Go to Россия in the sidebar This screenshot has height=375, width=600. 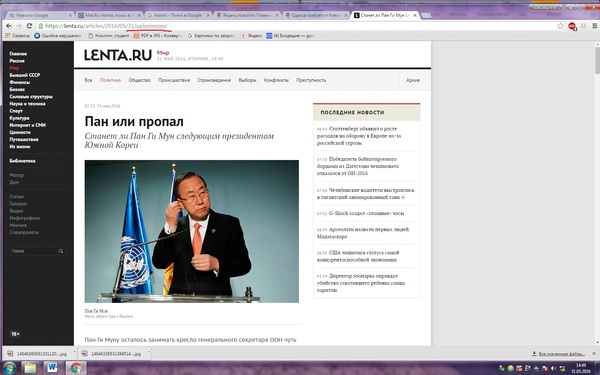point(17,61)
